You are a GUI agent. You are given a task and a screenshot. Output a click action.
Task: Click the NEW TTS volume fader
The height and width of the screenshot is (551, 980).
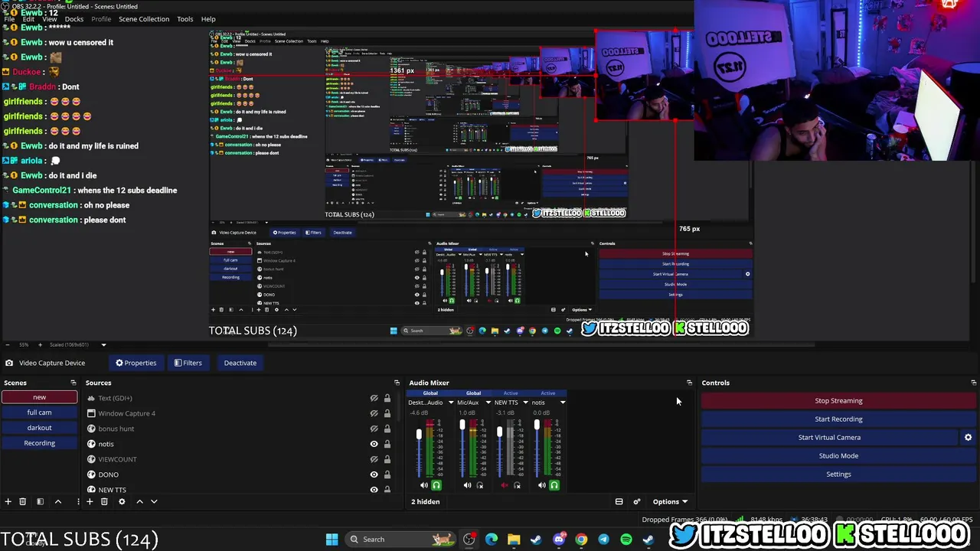(499, 433)
